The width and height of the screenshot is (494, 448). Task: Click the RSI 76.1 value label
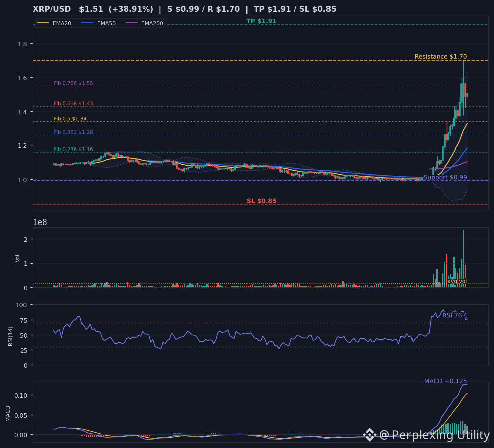coord(455,315)
